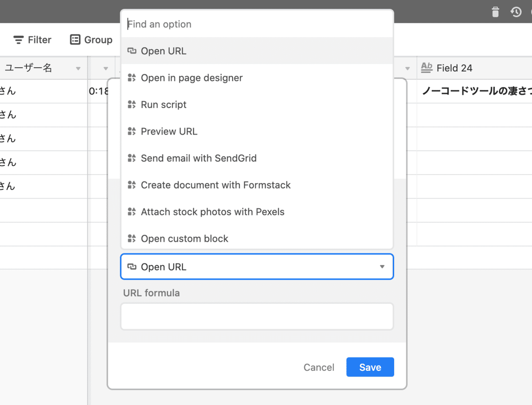Open dropdown arrow left of Field 24
This screenshot has height=405, width=532.
(x=407, y=68)
